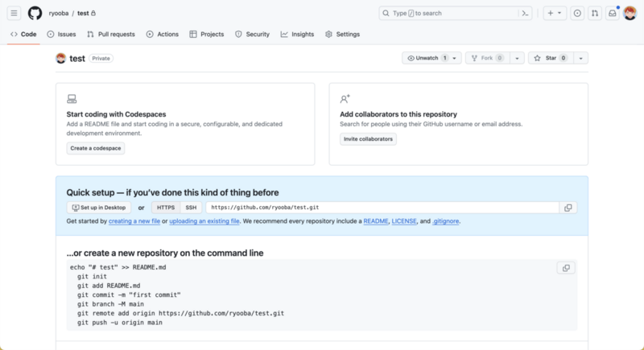Open the .gitignore link
The image size is (644, 350).
(446, 221)
